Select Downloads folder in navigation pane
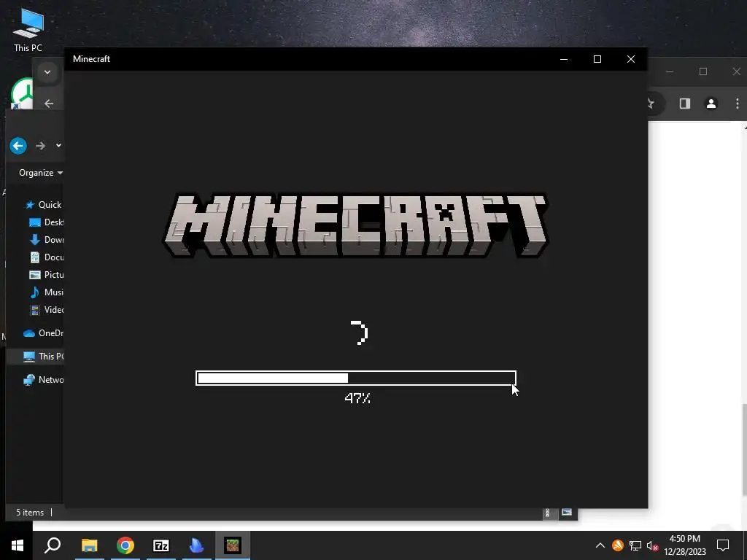Viewport: 747px width, 560px height. pyautogui.click(x=46, y=239)
